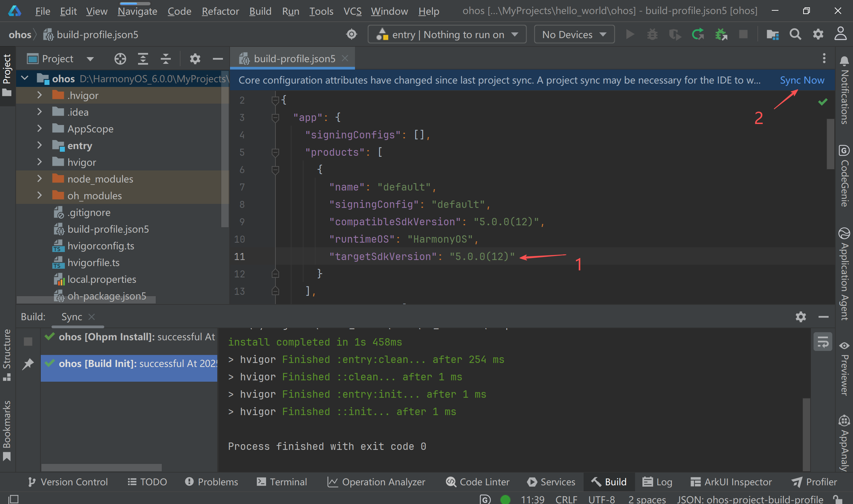Click the Project tree horizontal scrollbar
The width and height of the screenshot is (853, 504).
[86, 300]
